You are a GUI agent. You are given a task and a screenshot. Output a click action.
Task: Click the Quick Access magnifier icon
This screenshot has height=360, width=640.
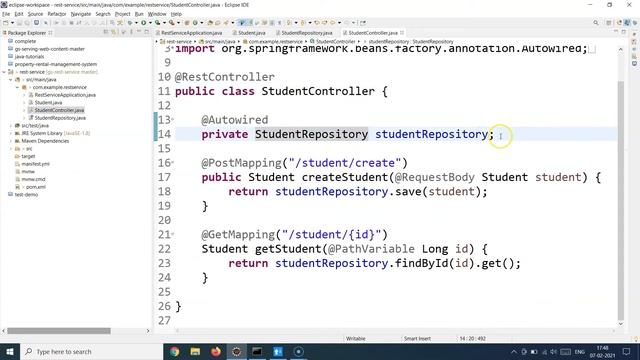[596, 23]
